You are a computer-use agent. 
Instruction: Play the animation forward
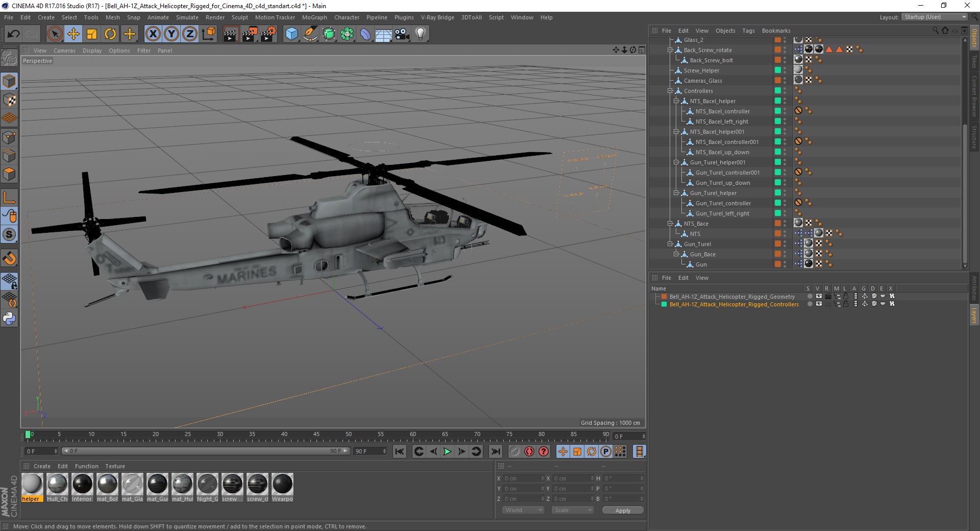[447, 451]
